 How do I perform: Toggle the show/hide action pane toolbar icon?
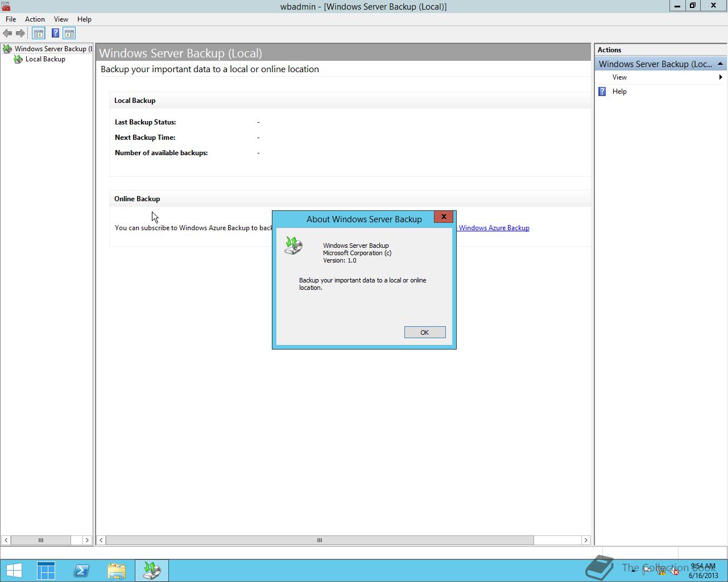click(x=69, y=34)
